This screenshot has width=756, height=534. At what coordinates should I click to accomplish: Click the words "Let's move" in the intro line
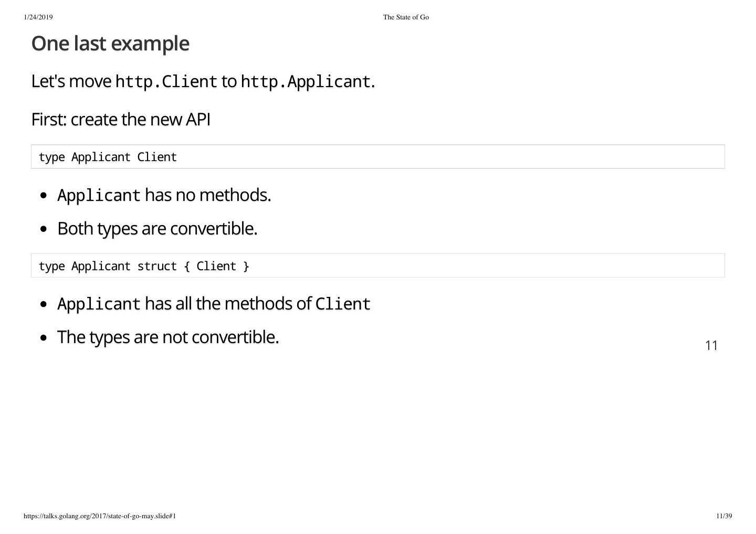point(71,82)
